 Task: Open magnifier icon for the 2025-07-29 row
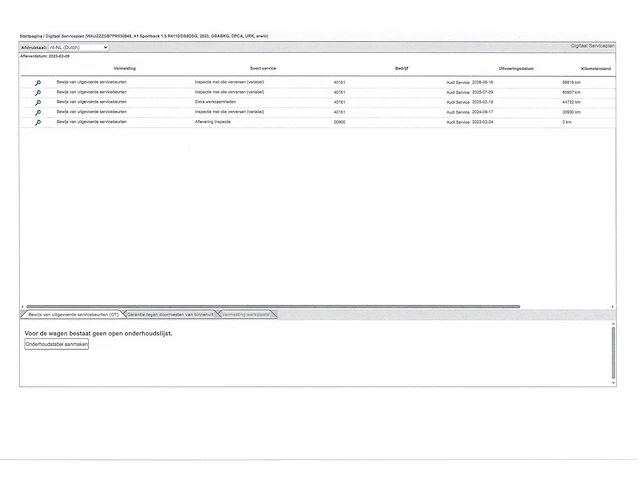click(x=38, y=93)
